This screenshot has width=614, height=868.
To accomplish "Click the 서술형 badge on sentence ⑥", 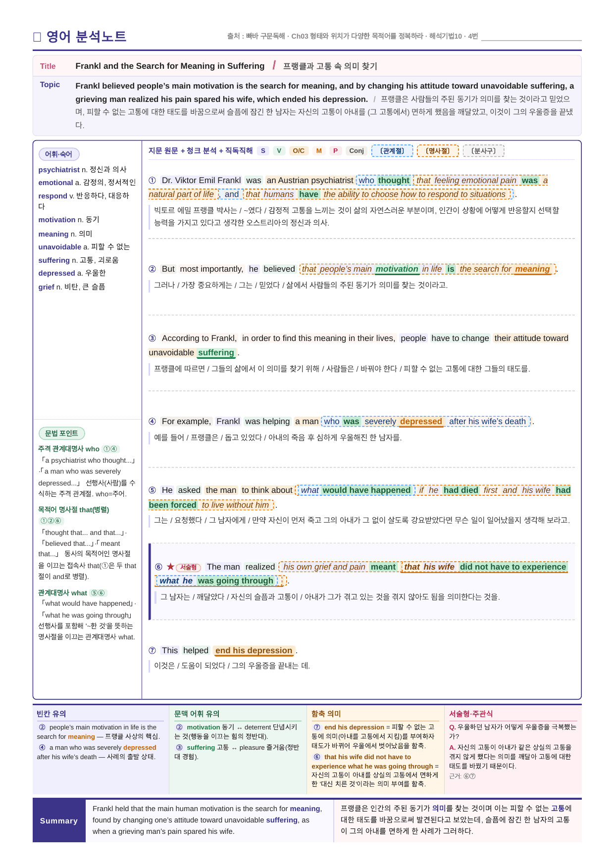I will [188, 568].
